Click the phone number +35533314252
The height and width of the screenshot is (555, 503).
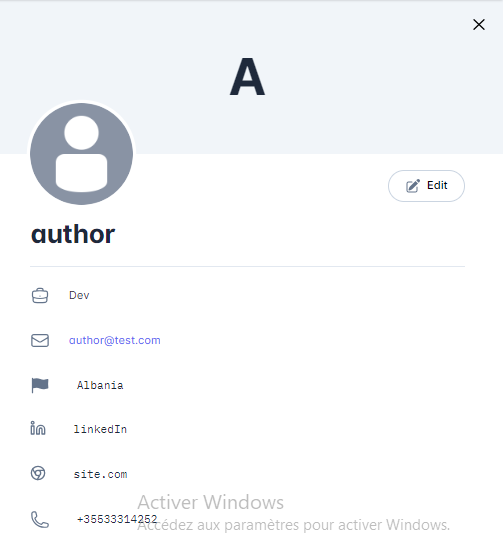tap(117, 519)
